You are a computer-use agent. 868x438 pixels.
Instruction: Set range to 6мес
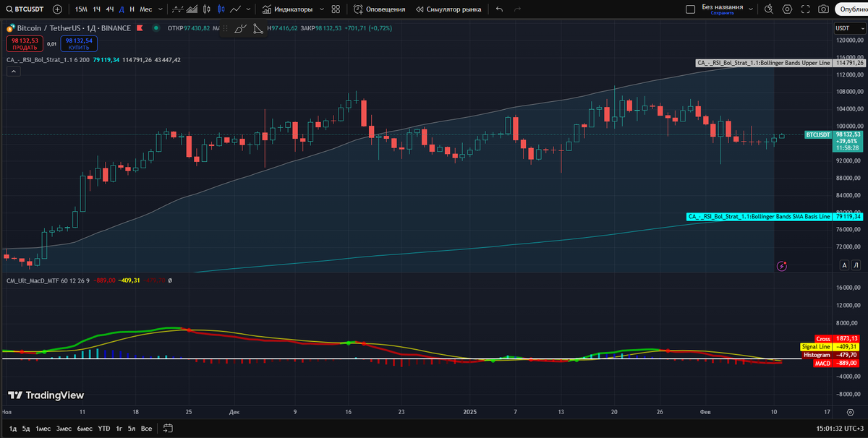click(x=85, y=429)
